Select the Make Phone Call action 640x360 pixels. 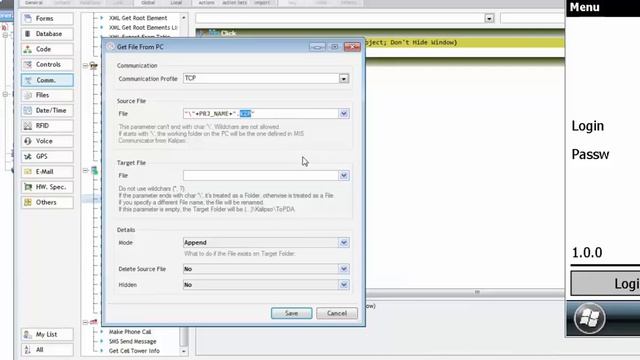[130, 332]
